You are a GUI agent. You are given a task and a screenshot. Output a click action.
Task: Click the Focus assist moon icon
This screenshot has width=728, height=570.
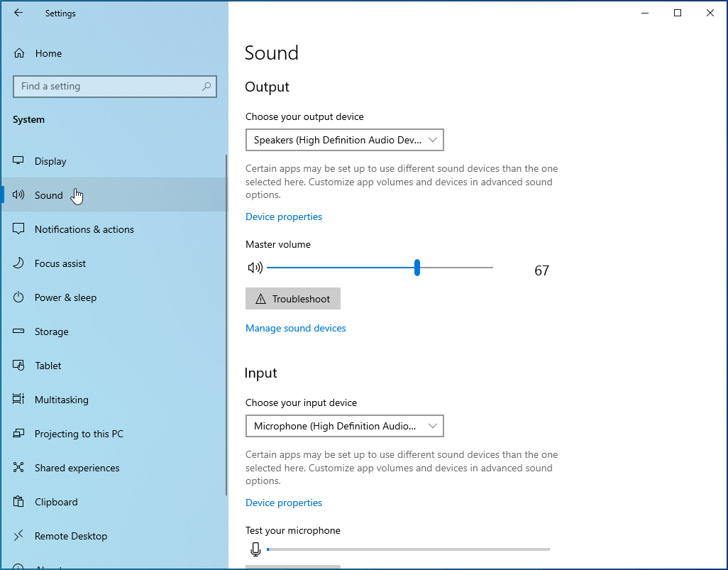click(x=19, y=263)
